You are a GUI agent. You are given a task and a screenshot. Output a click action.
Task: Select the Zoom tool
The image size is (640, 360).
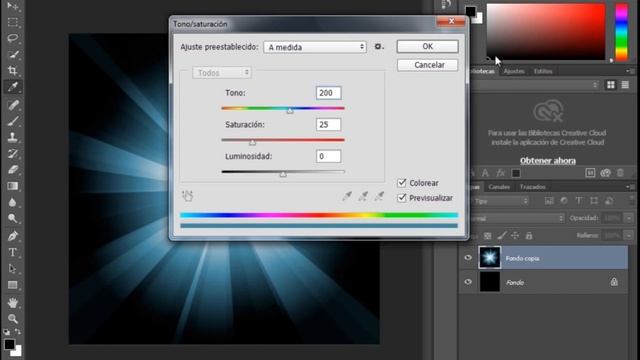(13, 319)
